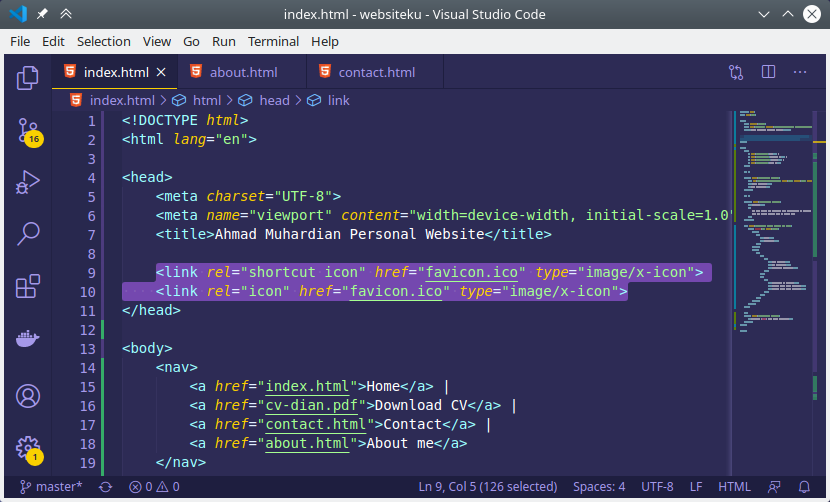This screenshot has height=502, width=830.
Task: Click the open changes icon in editor toolbar
Action: (x=737, y=72)
